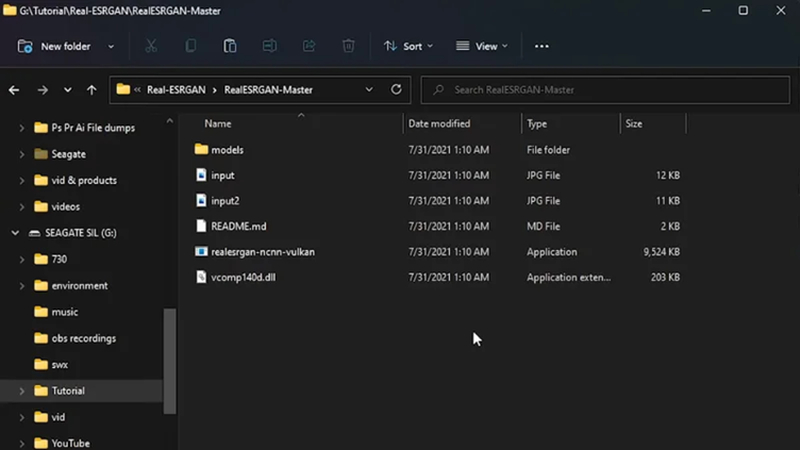This screenshot has height=450, width=800.
Task: Click the Rename icon in toolbar
Action: (x=269, y=46)
